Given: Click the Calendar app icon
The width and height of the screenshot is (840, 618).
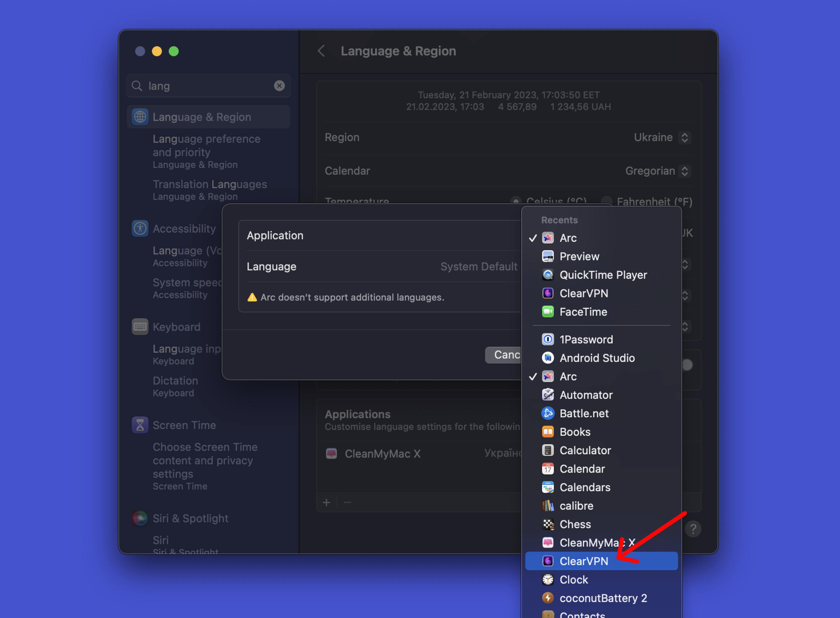Looking at the screenshot, I should (548, 469).
